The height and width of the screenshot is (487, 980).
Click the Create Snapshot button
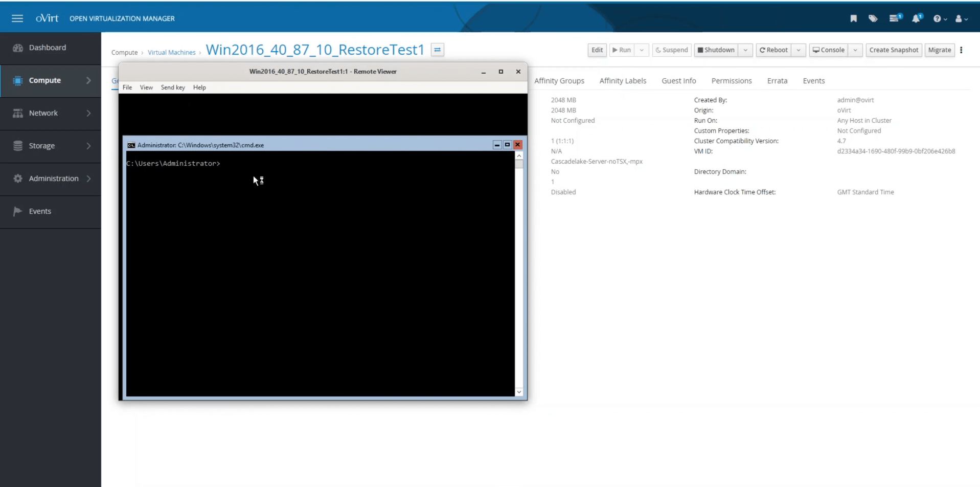pos(894,50)
